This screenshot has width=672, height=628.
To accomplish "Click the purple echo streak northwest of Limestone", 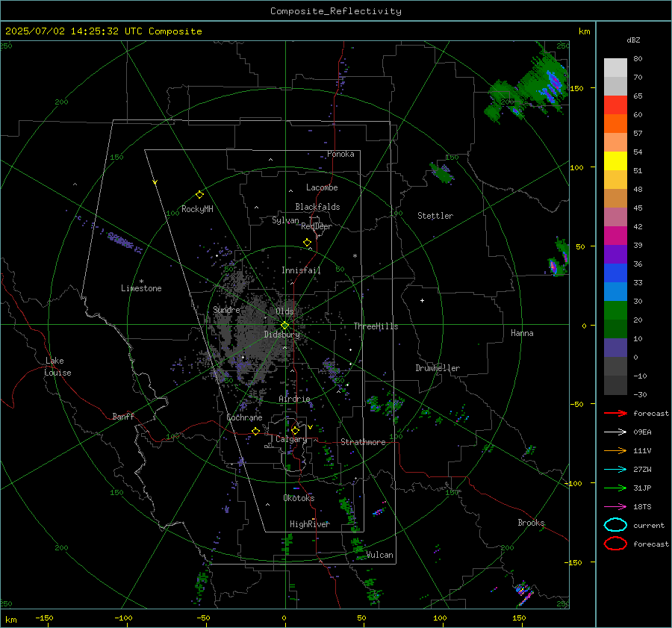I will tap(122, 240).
